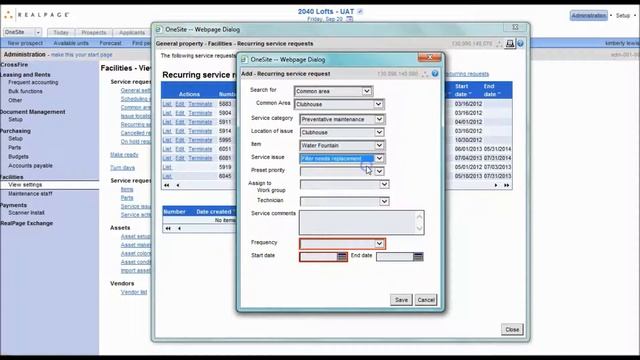Switch to the Prospects tab
The image size is (640, 360).
point(93,32)
